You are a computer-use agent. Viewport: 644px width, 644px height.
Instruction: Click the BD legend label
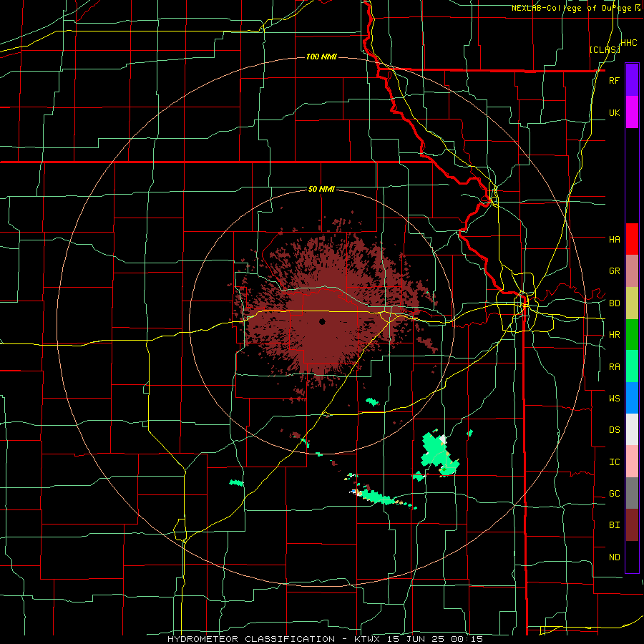click(615, 303)
